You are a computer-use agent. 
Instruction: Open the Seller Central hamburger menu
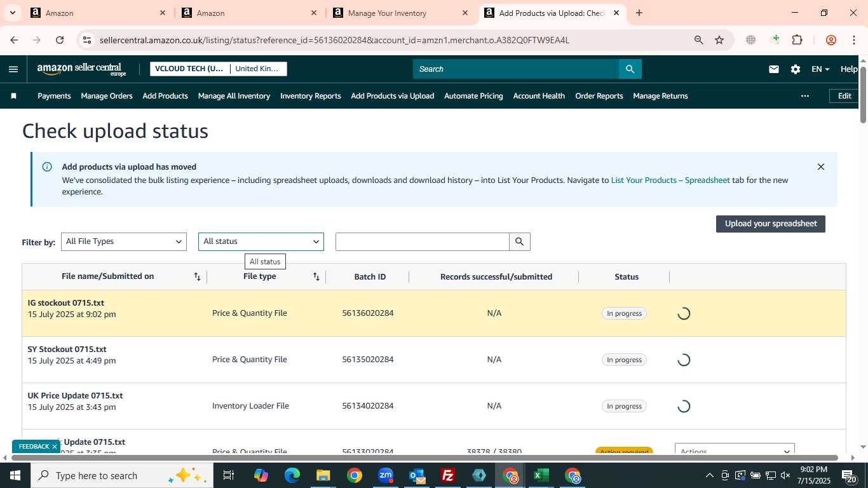click(x=13, y=69)
